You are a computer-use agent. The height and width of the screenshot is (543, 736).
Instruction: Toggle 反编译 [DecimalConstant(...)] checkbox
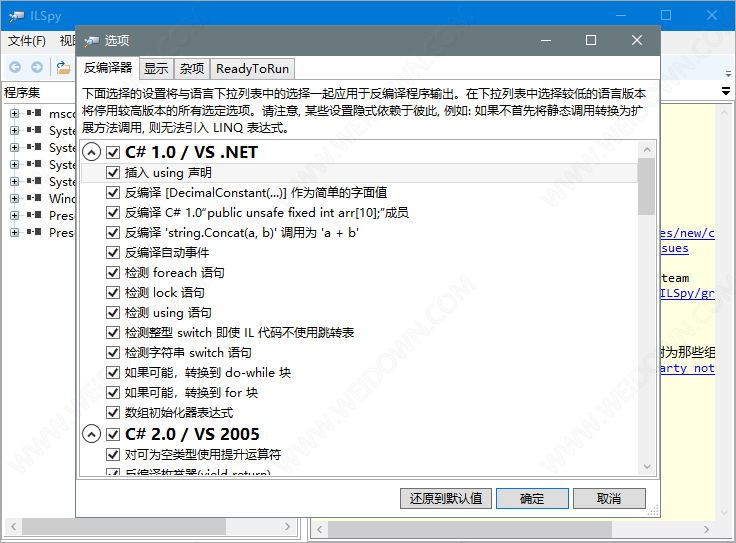tap(113, 192)
